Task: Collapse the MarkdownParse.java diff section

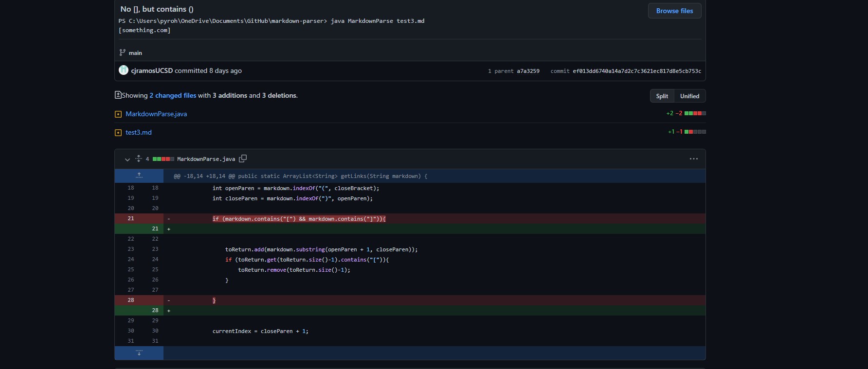Action: (127, 159)
